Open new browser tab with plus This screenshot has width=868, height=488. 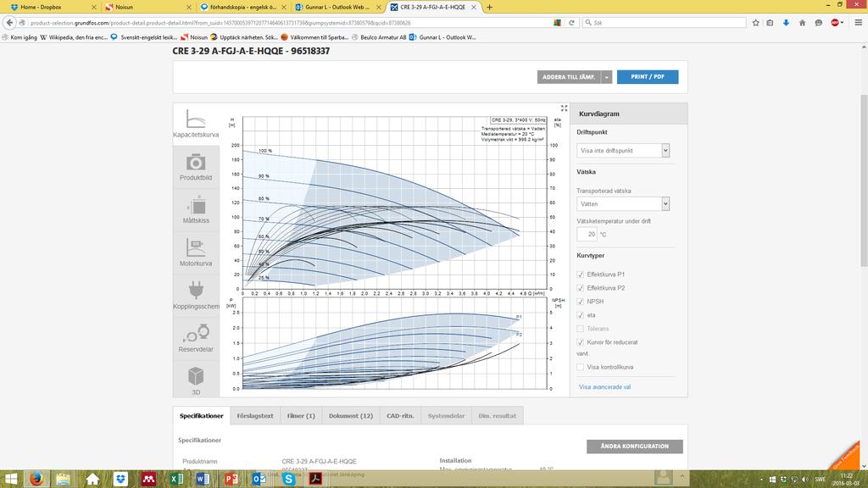pyautogui.click(x=489, y=7)
